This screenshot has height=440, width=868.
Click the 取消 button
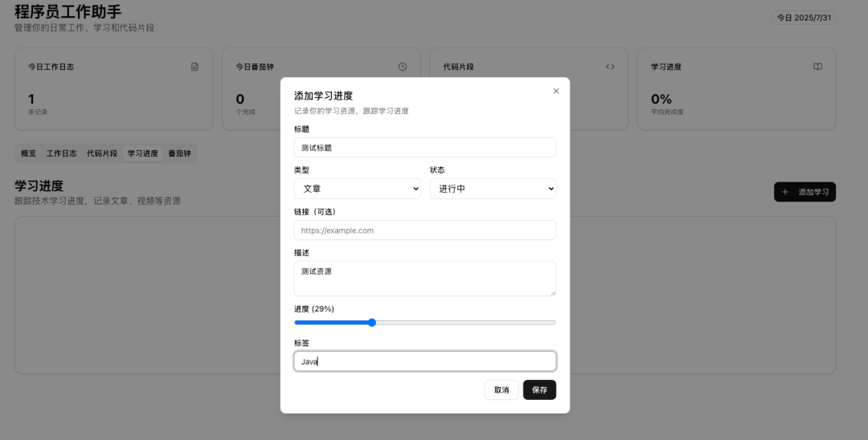502,390
